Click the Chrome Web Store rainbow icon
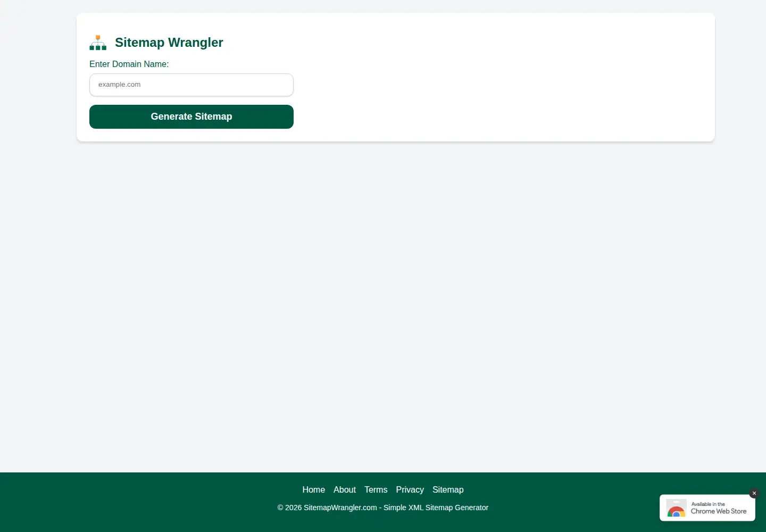The width and height of the screenshot is (766, 532). [x=676, y=509]
